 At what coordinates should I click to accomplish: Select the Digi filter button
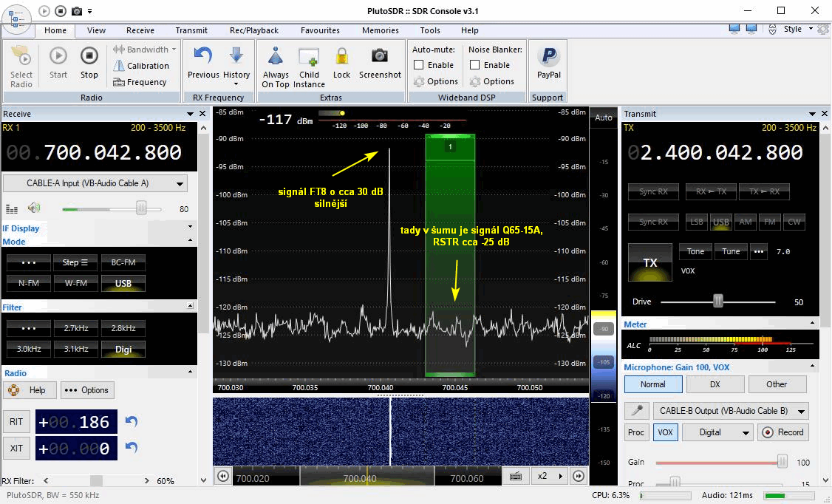tap(123, 349)
